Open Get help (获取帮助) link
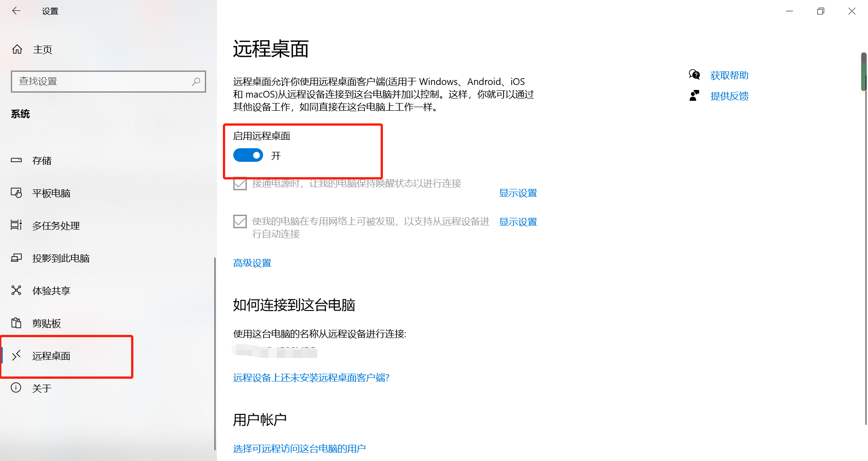The width and height of the screenshot is (868, 461). 729,75
